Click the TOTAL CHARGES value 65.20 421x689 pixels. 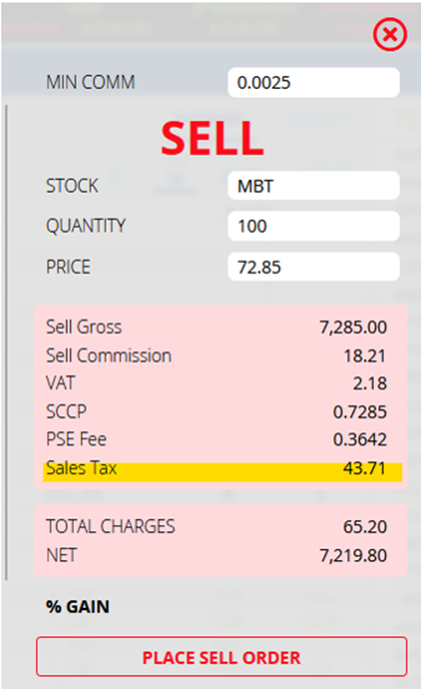coord(365,527)
